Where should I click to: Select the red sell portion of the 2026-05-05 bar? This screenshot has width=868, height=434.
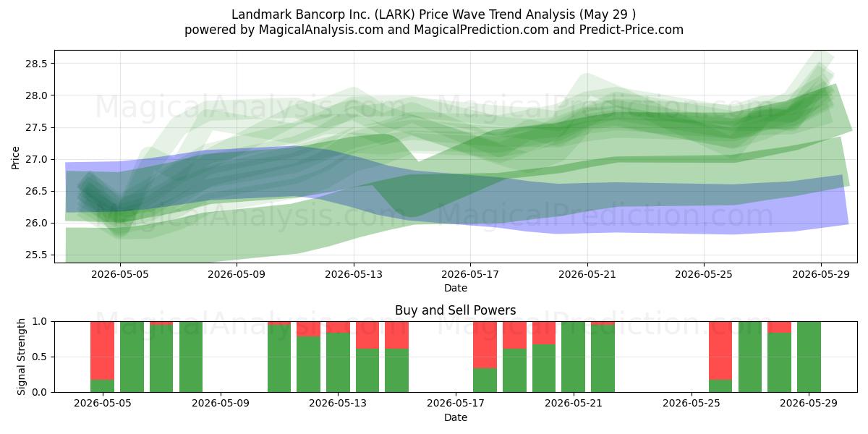pyautogui.click(x=103, y=351)
